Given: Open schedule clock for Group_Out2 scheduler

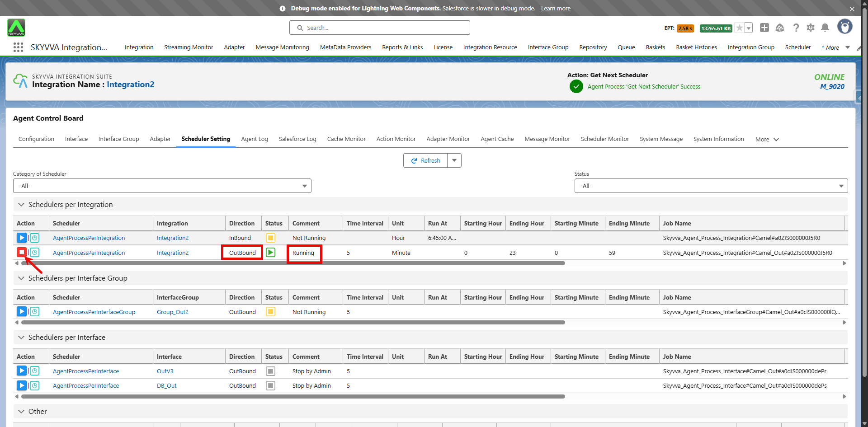Looking at the screenshot, I should (x=35, y=312).
